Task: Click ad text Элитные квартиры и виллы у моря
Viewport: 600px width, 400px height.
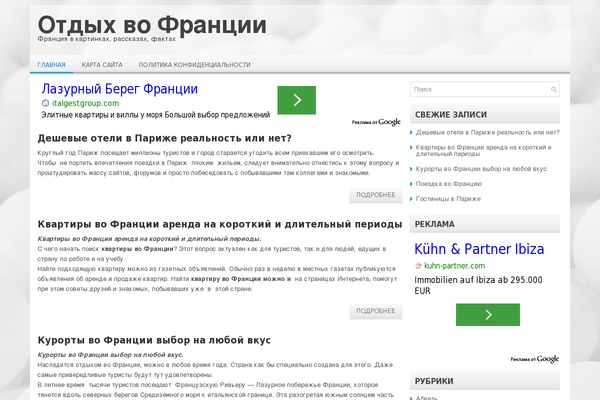Action: (156, 114)
